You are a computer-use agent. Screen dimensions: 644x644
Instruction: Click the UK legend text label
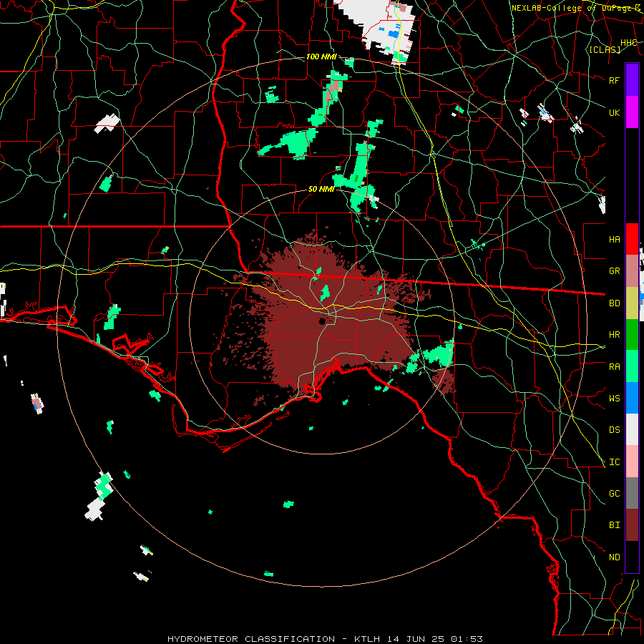click(x=614, y=112)
